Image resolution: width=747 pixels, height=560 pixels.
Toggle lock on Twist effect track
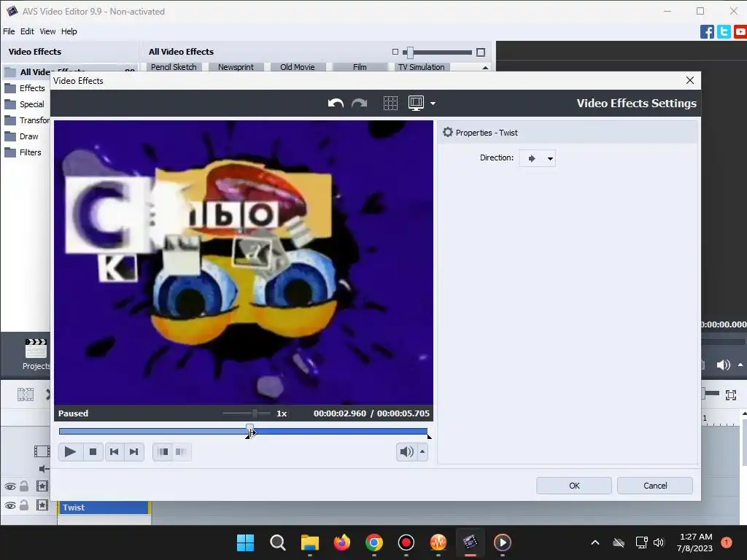coord(24,505)
